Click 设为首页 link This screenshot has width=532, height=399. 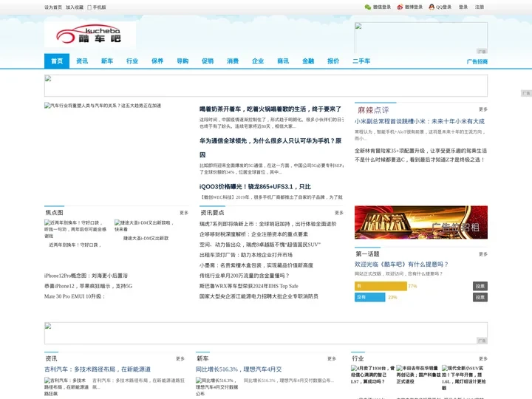coord(53,7)
